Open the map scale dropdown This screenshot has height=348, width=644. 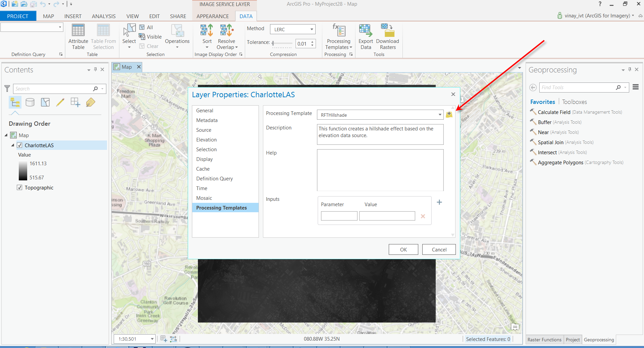coord(152,339)
